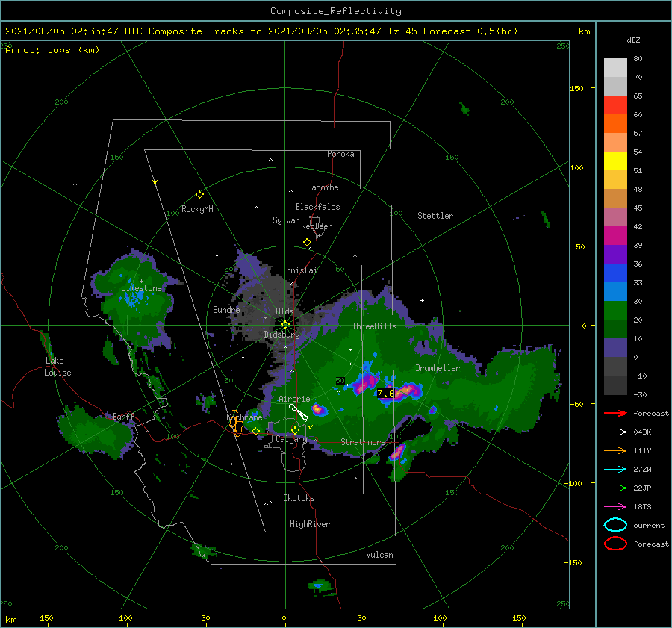Click the cyan current ellipse symbol
672x628 pixels.
[x=615, y=525]
